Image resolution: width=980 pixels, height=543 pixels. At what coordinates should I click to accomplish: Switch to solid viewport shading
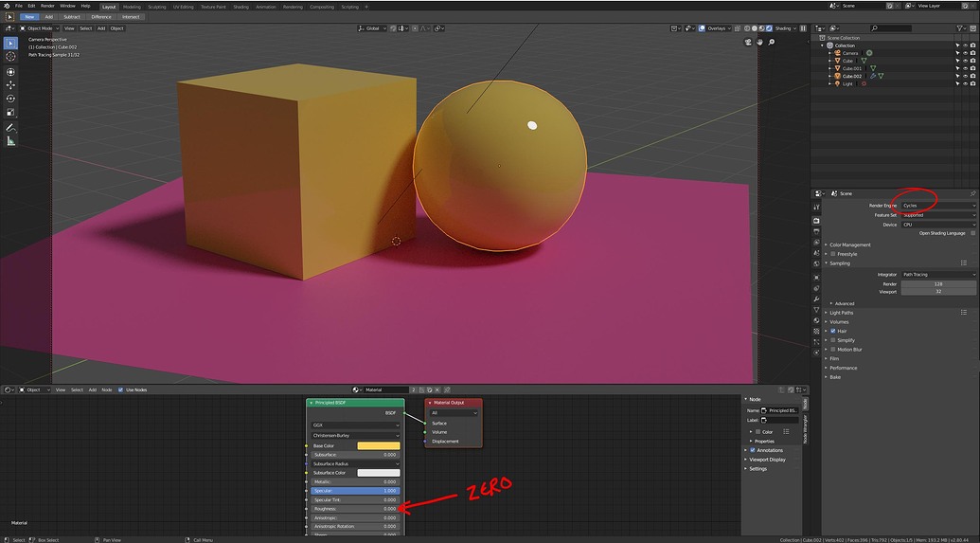[x=755, y=28]
